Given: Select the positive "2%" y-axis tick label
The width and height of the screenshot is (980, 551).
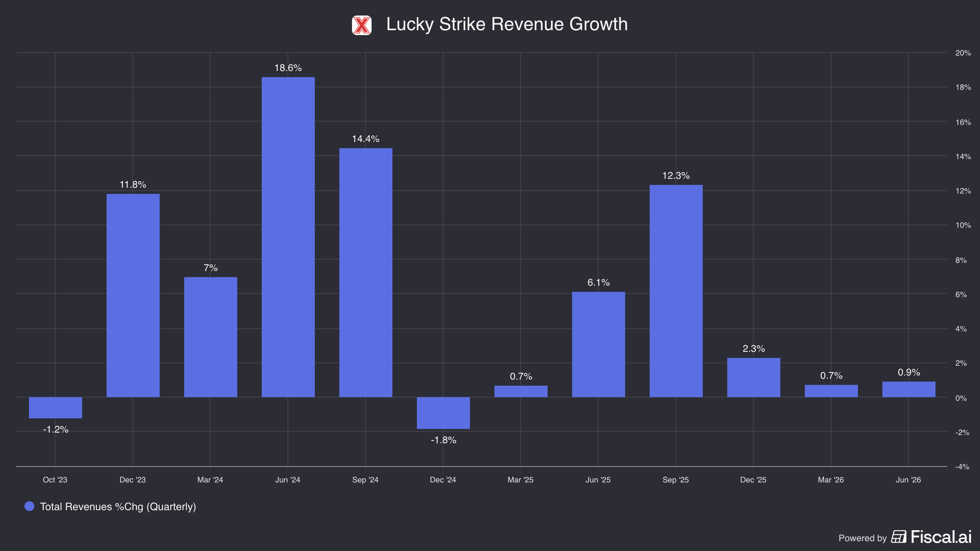Looking at the screenshot, I should (961, 363).
